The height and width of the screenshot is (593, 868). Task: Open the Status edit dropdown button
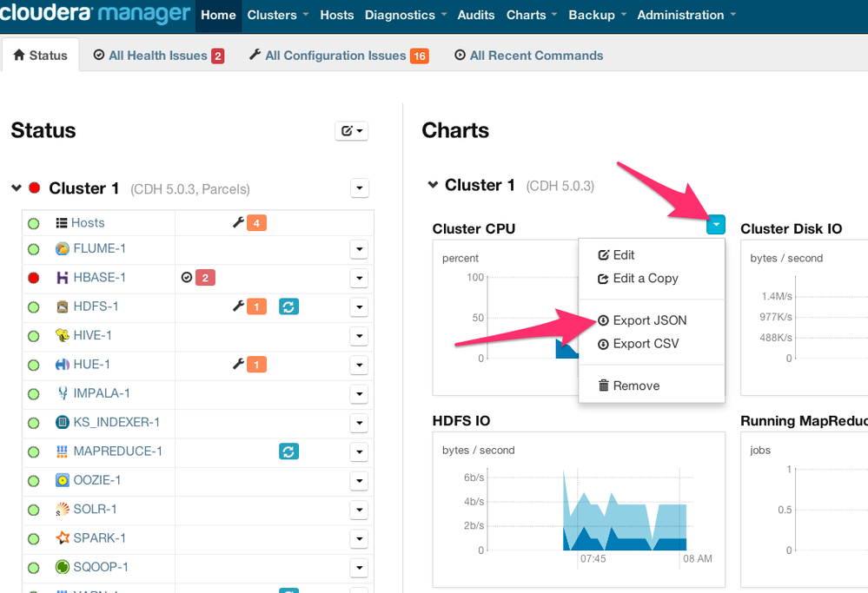tap(352, 131)
